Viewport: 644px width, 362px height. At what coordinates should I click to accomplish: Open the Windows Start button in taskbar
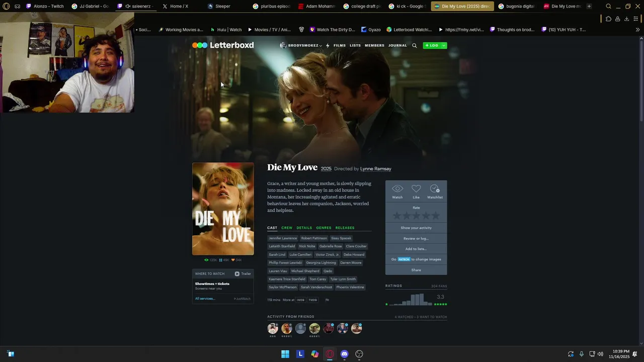285,354
